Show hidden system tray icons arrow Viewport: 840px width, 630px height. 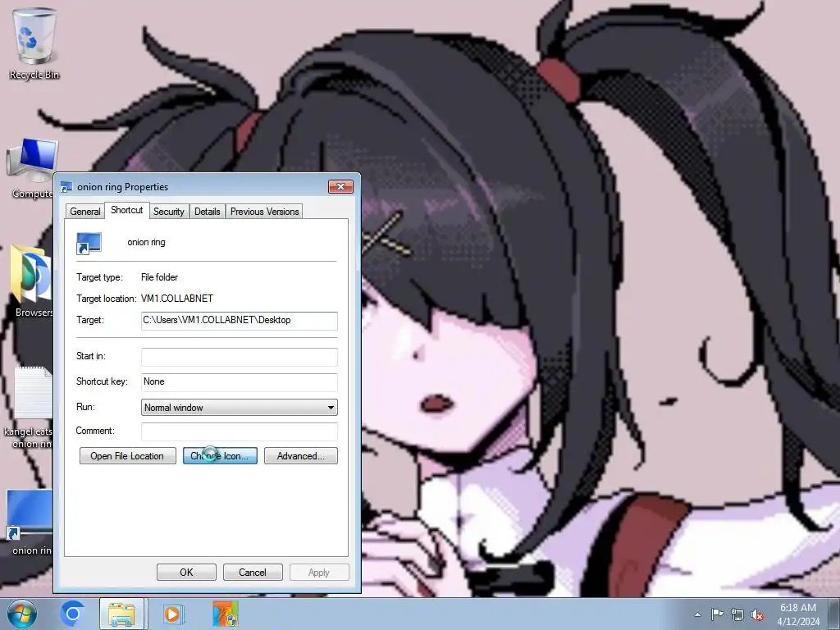(x=697, y=614)
